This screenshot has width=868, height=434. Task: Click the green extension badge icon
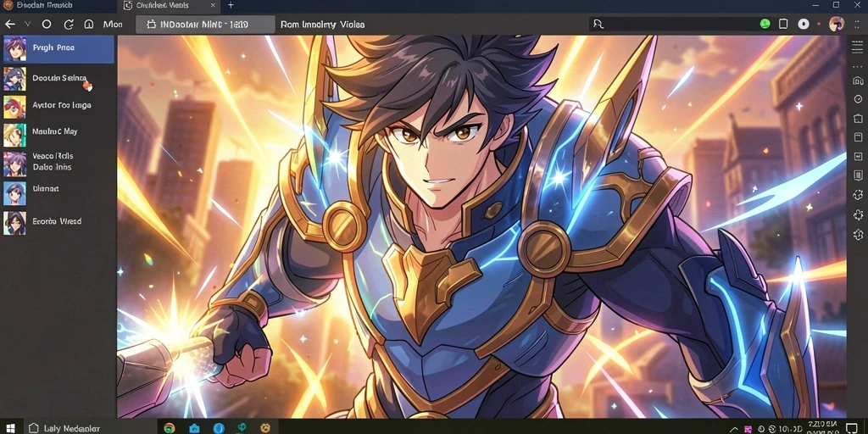pyautogui.click(x=765, y=24)
